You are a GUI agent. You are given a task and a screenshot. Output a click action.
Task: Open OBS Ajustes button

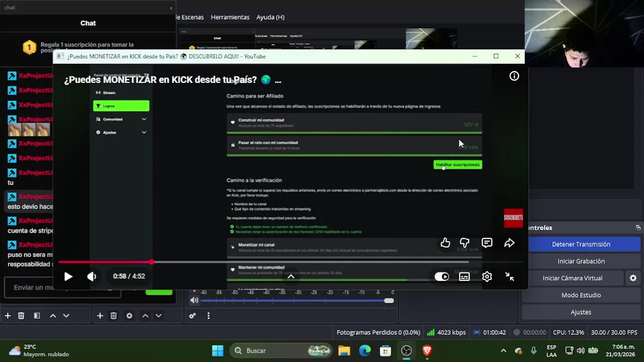[581, 312]
